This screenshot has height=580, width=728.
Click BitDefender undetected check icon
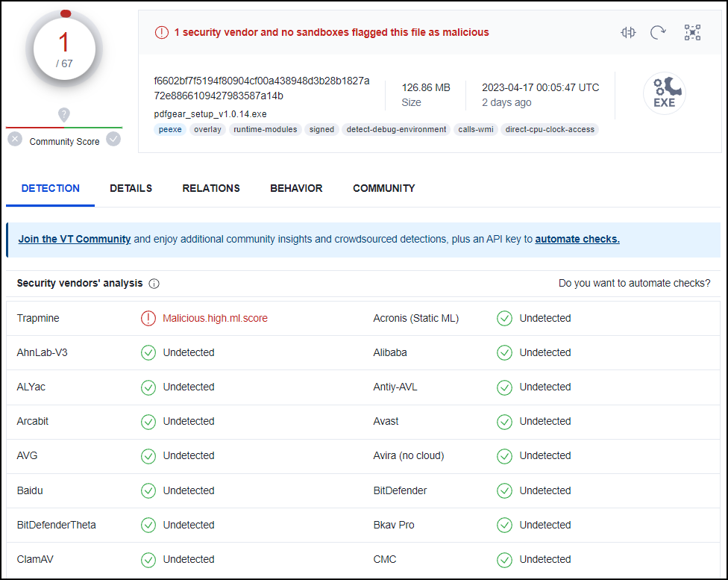(x=504, y=490)
